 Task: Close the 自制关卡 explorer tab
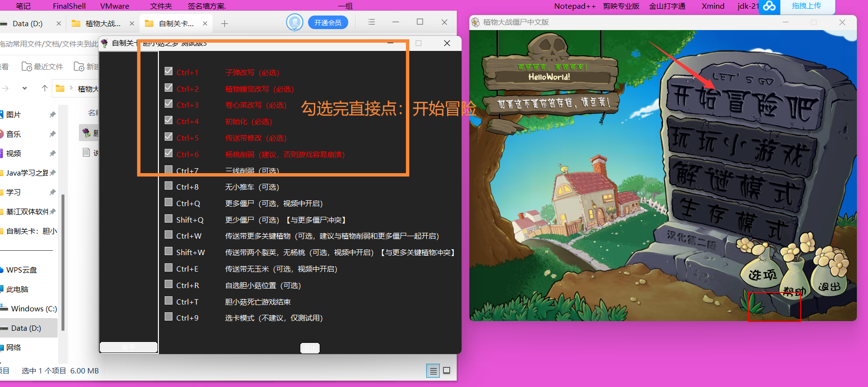(x=205, y=23)
